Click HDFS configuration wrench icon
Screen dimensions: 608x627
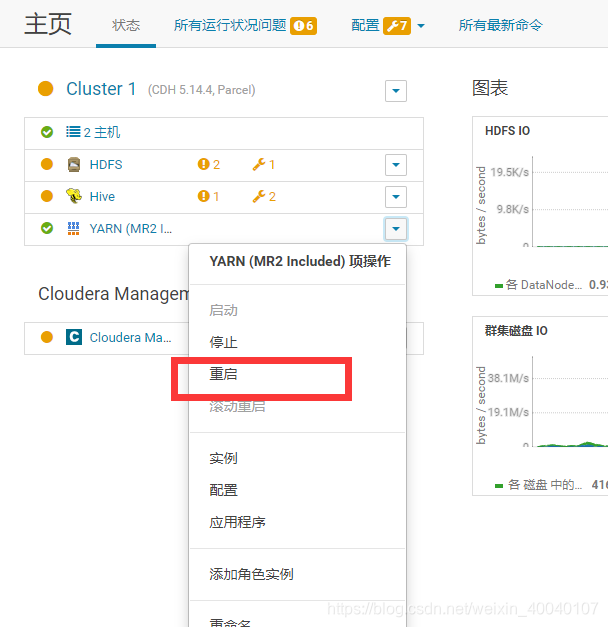pyautogui.click(x=259, y=164)
